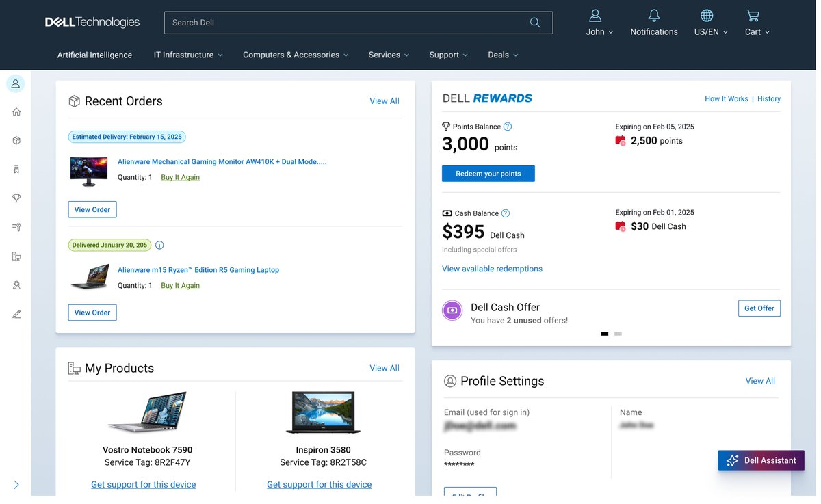Click the Profile Settings person icon
This screenshot has width=821, height=504.
point(450,382)
